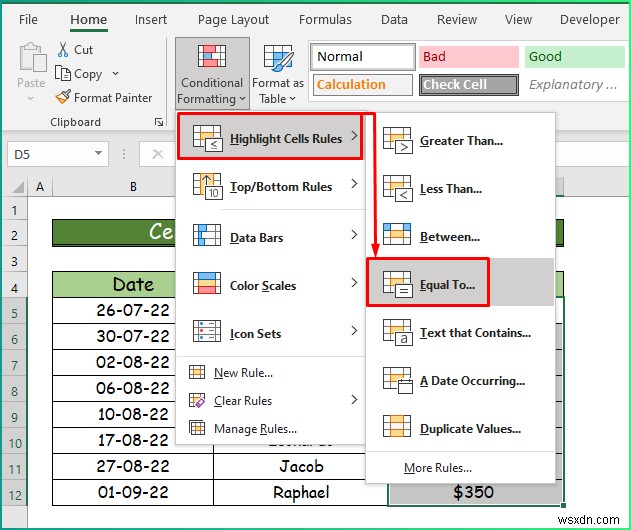Viewport: 631px width, 530px height.
Task: Switch to the Formulas tab
Action: [325, 19]
